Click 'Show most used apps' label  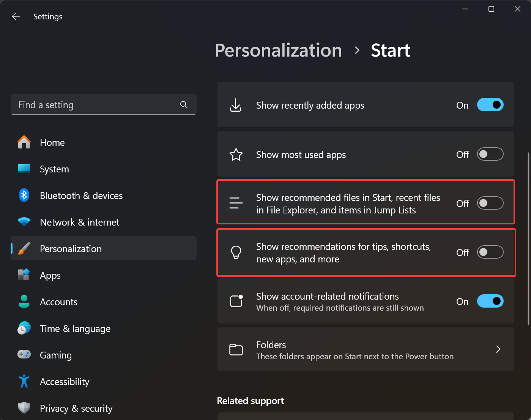click(x=301, y=155)
